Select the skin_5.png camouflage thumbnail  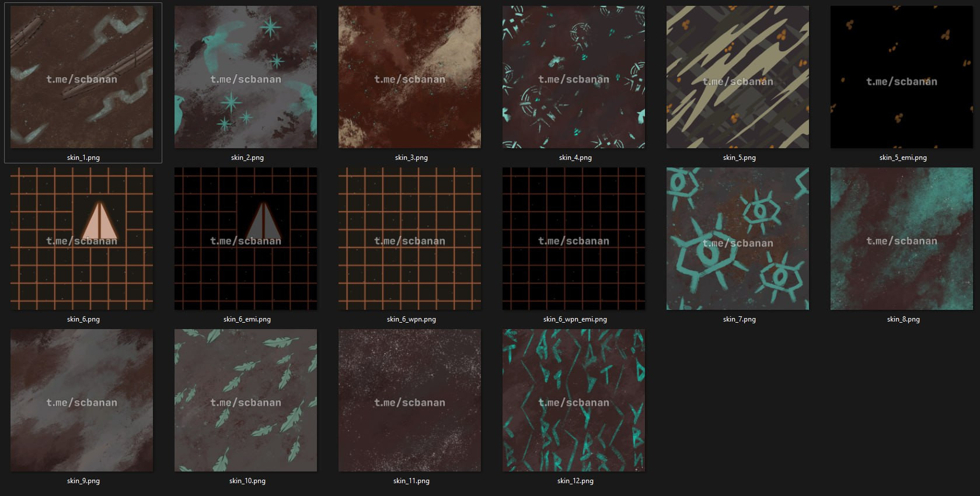pyautogui.click(x=738, y=77)
